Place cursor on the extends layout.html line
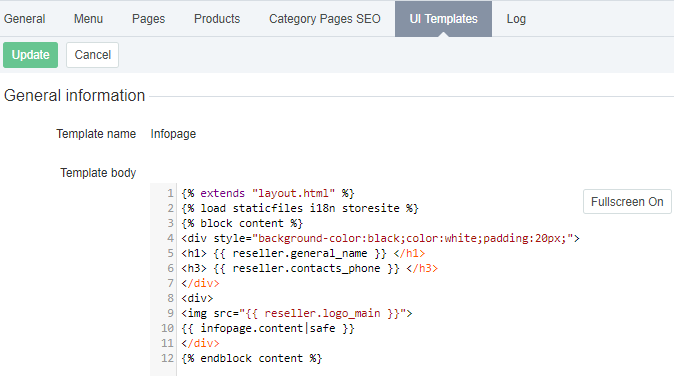674x376 pixels. (267, 193)
